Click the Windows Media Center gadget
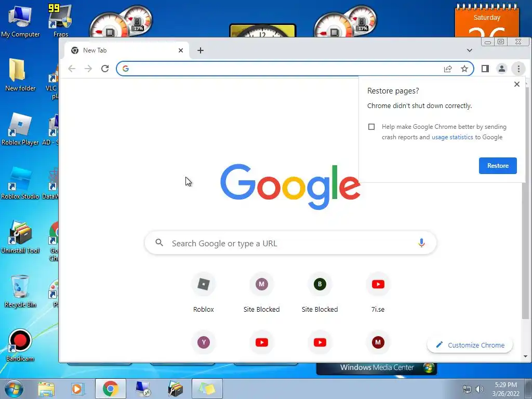532x399 pixels. click(377, 368)
